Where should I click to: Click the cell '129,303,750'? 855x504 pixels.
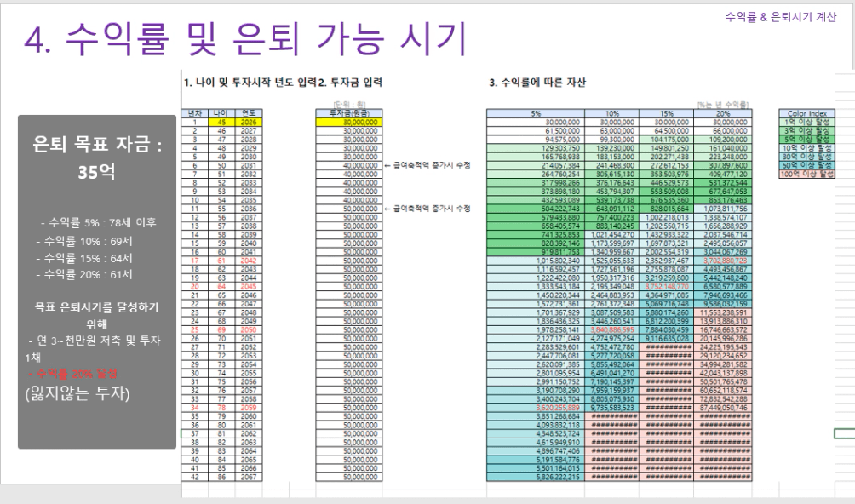[536, 148]
